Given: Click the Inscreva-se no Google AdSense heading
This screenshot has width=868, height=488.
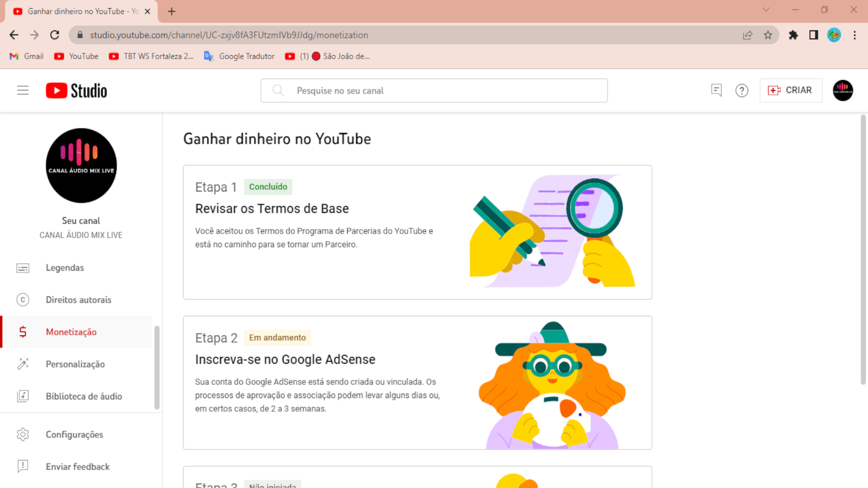Looking at the screenshot, I should 285,359.
